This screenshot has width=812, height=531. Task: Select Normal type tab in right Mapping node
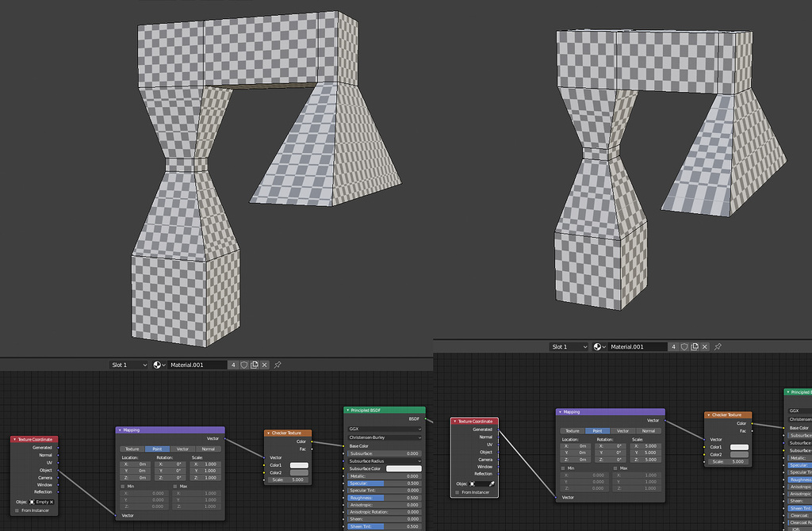click(x=649, y=430)
